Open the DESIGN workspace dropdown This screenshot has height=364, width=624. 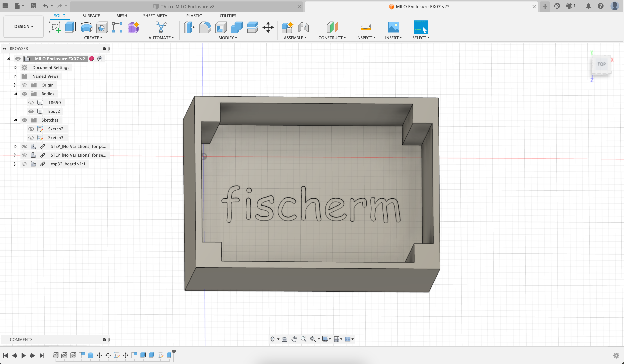click(24, 26)
